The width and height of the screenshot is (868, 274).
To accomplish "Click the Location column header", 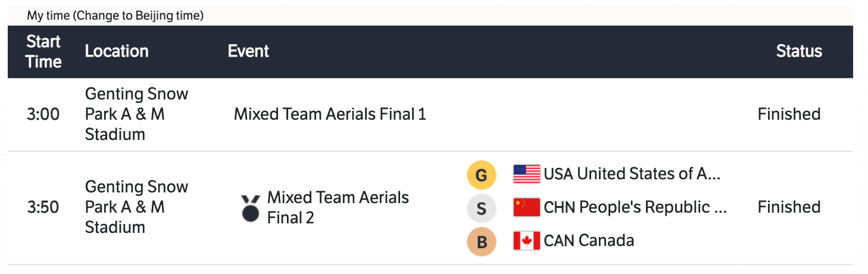I will pyautogui.click(x=117, y=51).
